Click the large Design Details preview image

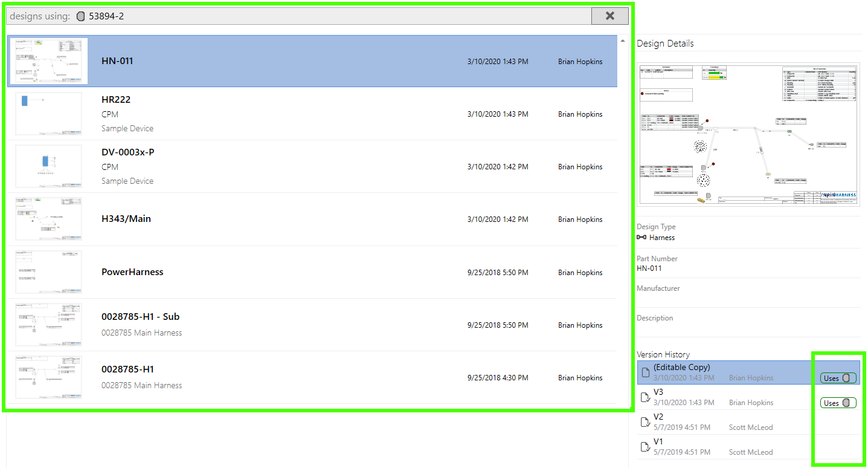(x=748, y=135)
